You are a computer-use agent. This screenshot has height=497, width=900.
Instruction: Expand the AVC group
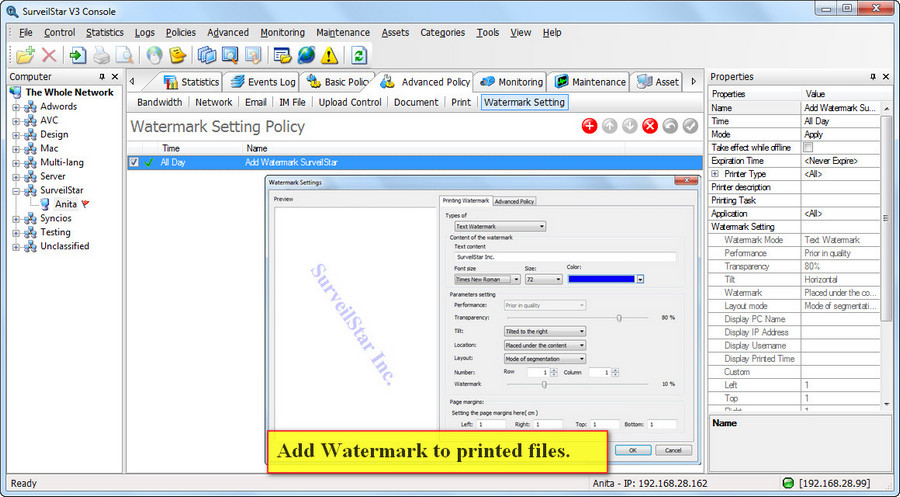tap(16, 121)
